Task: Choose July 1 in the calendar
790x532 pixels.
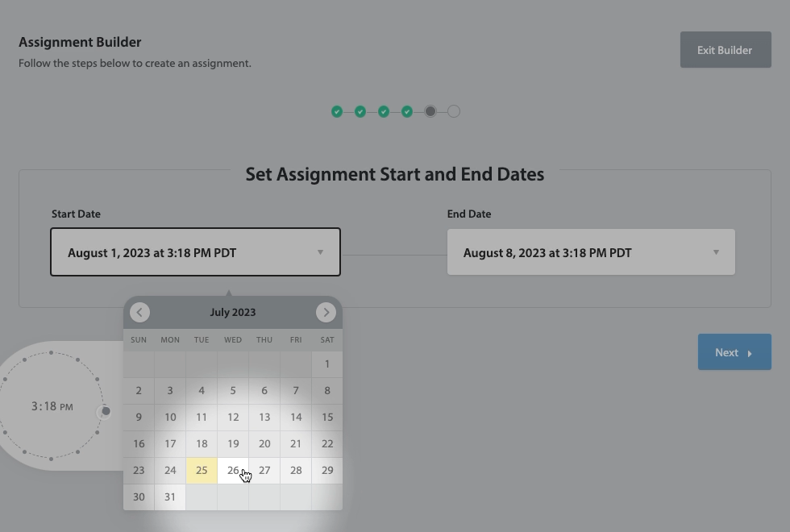Action: [327, 364]
